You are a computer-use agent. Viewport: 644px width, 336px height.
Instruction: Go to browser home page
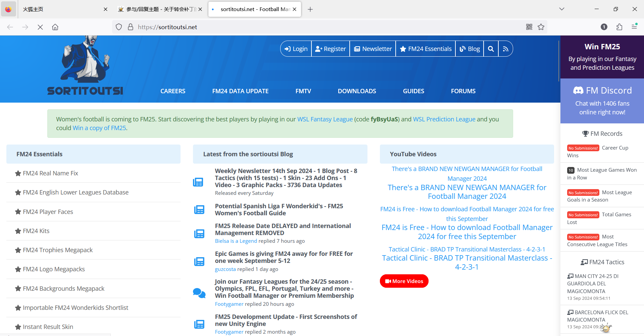(55, 27)
